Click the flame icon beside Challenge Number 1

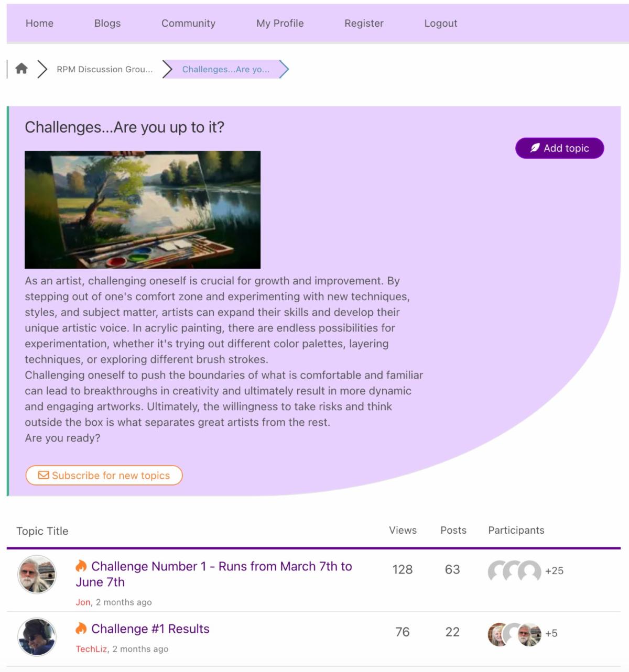(81, 566)
